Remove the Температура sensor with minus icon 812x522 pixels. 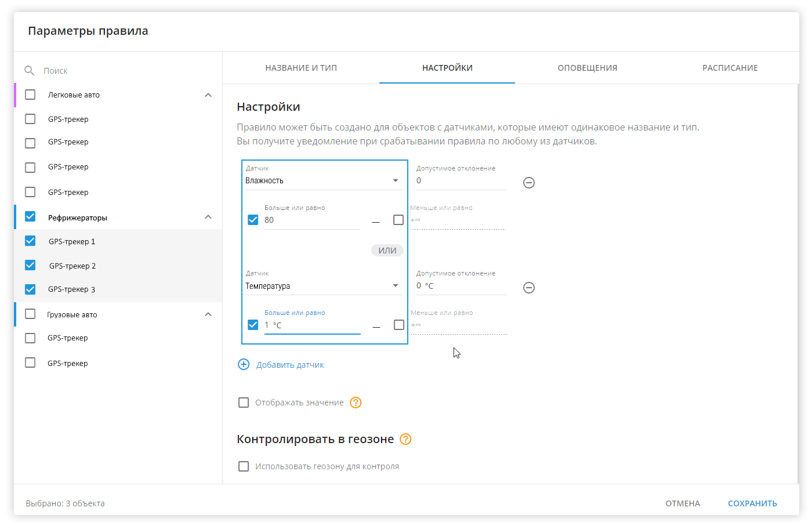click(x=529, y=288)
